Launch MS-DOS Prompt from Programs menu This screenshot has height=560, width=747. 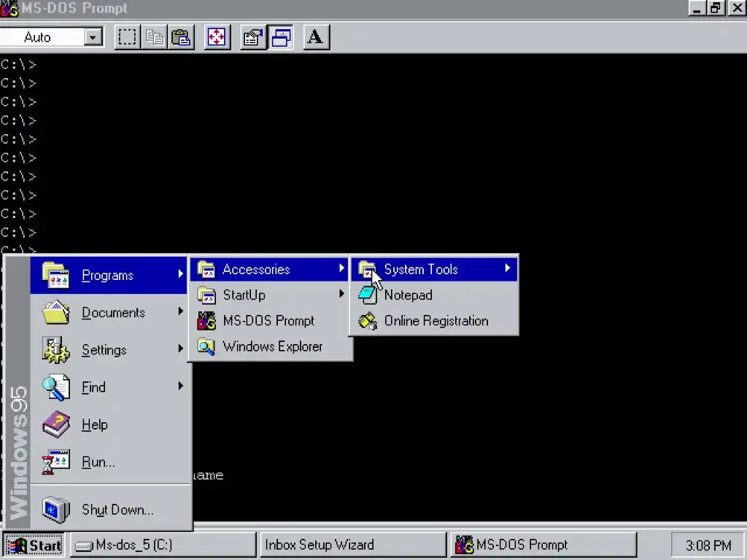[268, 321]
